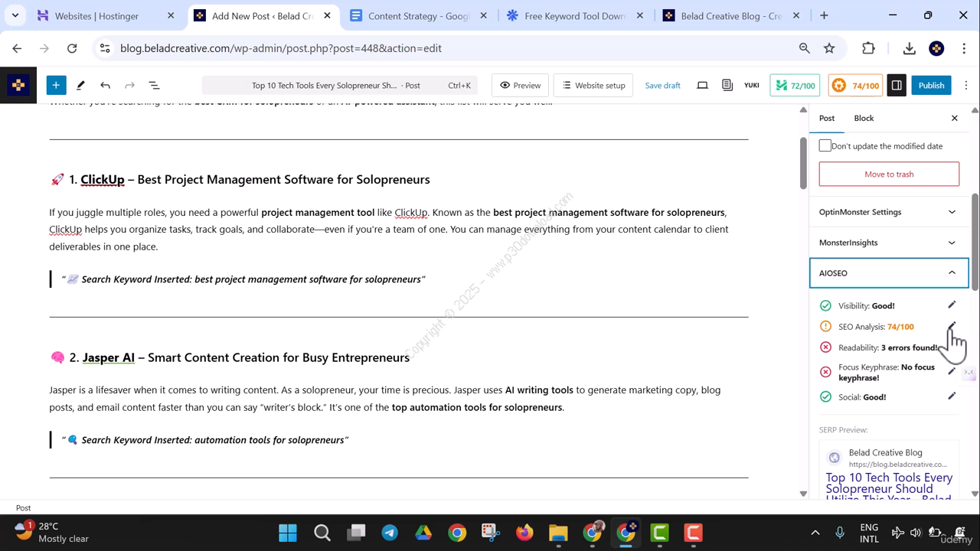Undo the last editor change
The width and height of the screenshot is (980, 551).
click(x=105, y=85)
